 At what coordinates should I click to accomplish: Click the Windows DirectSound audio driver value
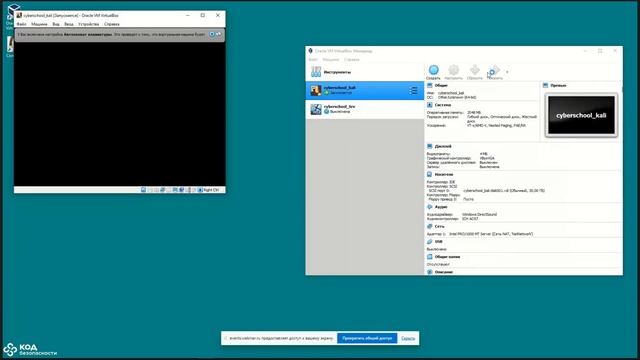pos(479,214)
